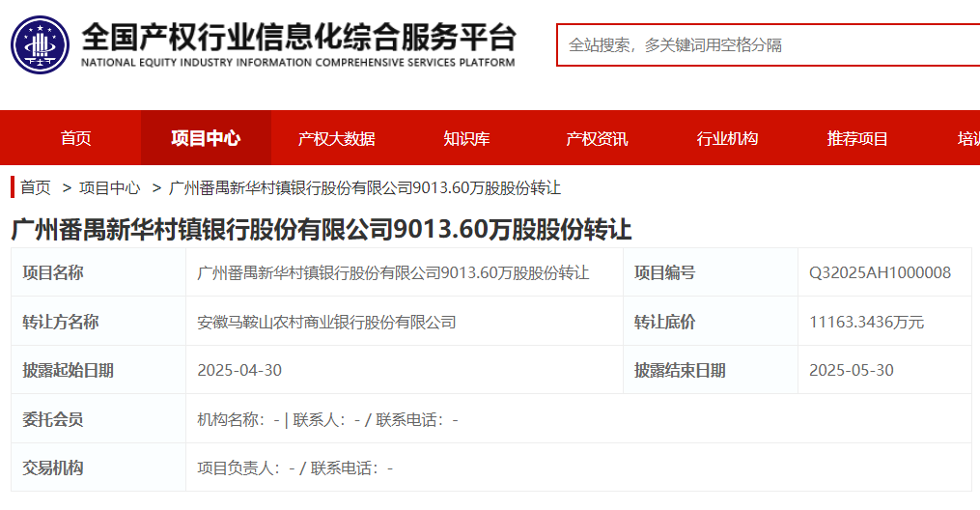
Task: Select the 机构名称 / 联系人 value row
Action: pyautogui.click(x=578, y=419)
